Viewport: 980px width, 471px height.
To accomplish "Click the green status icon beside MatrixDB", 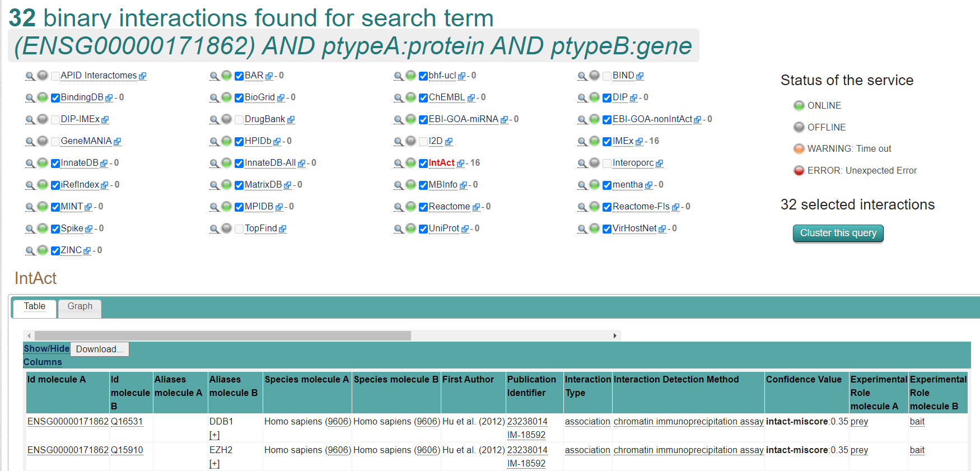I will click(x=226, y=184).
